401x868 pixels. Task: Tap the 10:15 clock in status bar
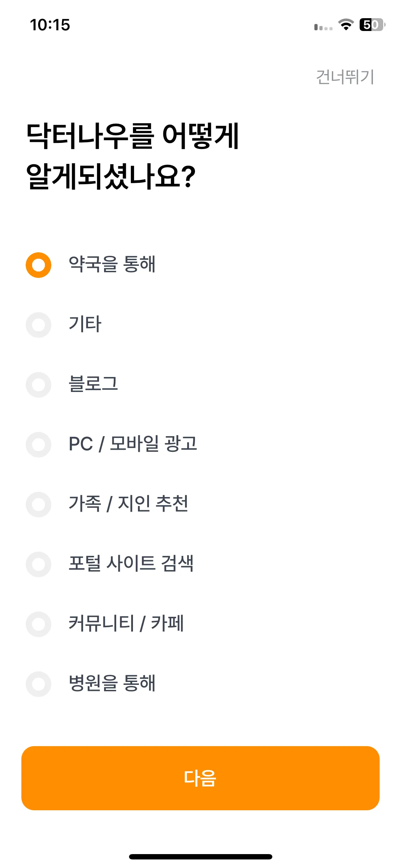(x=50, y=25)
